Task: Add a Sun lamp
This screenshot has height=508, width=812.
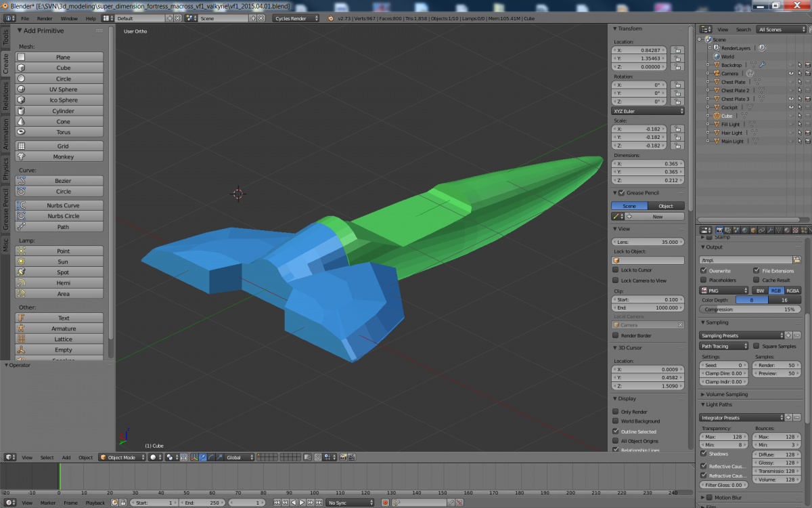Action: [x=60, y=261]
